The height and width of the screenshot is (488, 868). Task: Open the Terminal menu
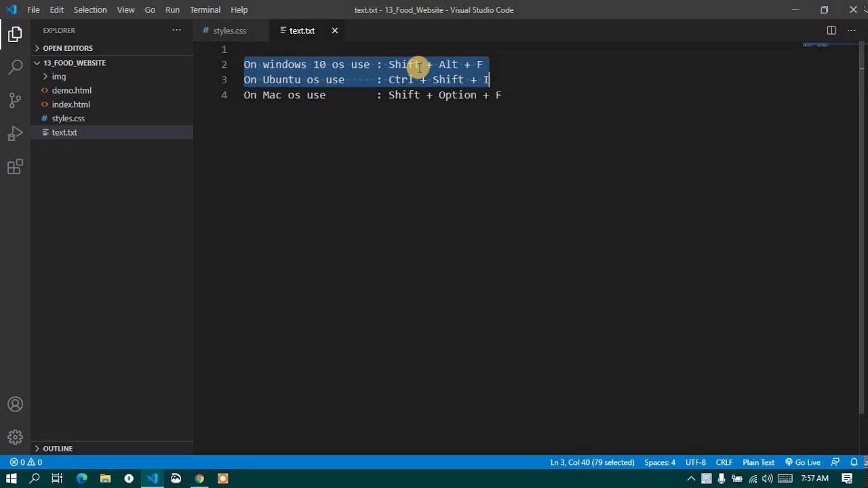205,9
